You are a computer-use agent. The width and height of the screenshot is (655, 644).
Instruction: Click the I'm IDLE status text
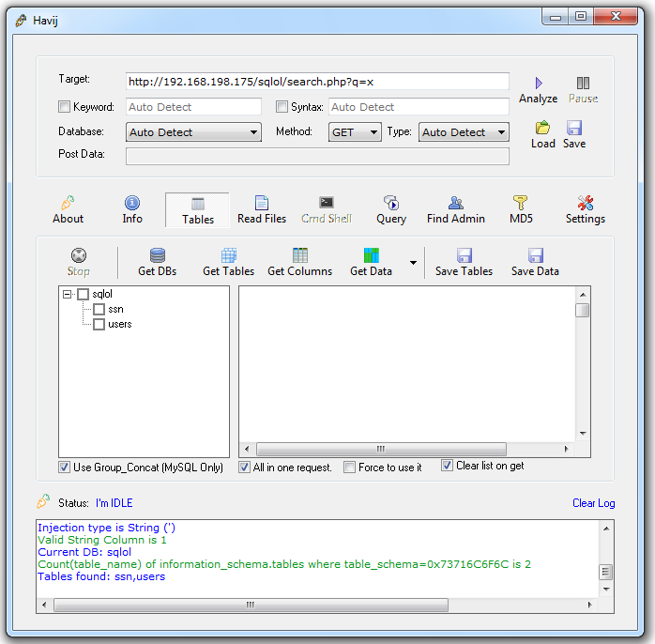(x=114, y=503)
